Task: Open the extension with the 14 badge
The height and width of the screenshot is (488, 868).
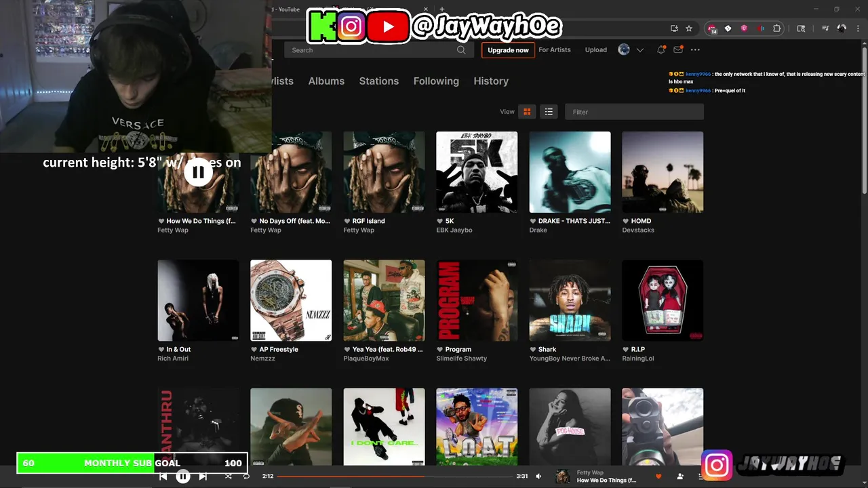Action: 712,28
